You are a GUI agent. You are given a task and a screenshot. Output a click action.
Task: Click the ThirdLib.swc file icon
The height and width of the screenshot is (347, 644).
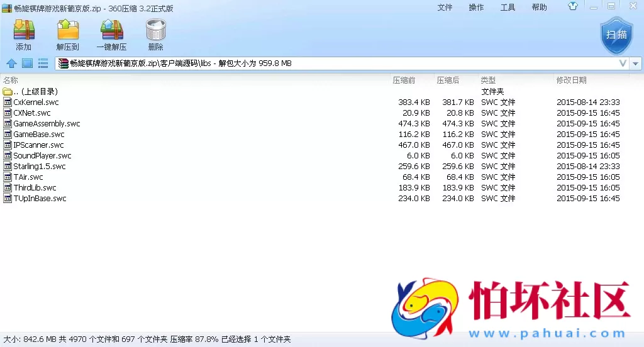tap(8, 187)
